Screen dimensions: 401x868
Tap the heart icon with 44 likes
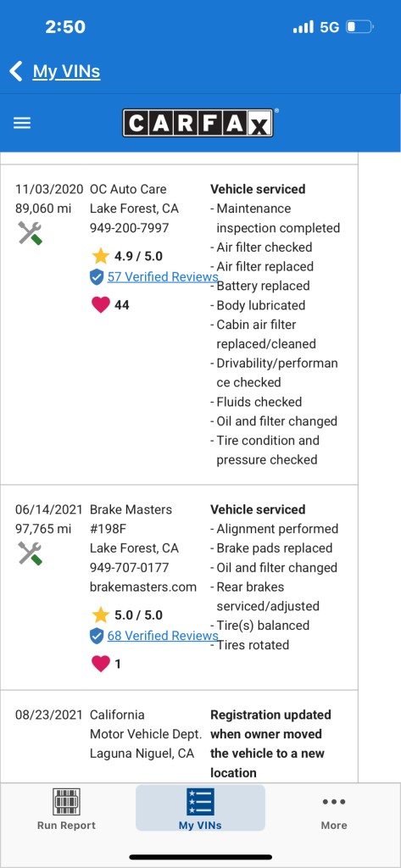tap(100, 304)
